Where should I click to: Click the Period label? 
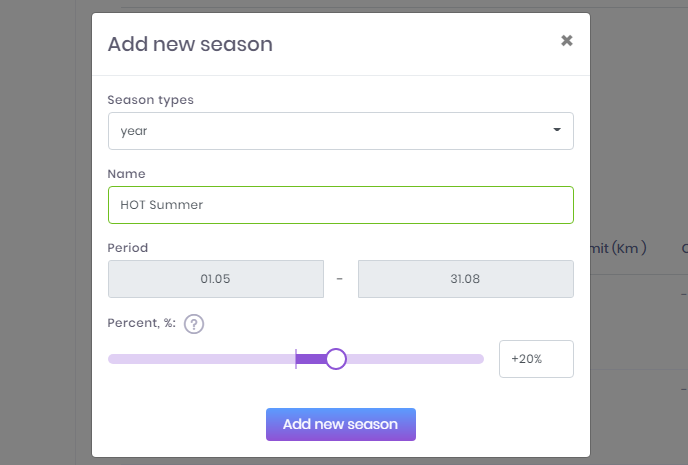pyautogui.click(x=128, y=247)
